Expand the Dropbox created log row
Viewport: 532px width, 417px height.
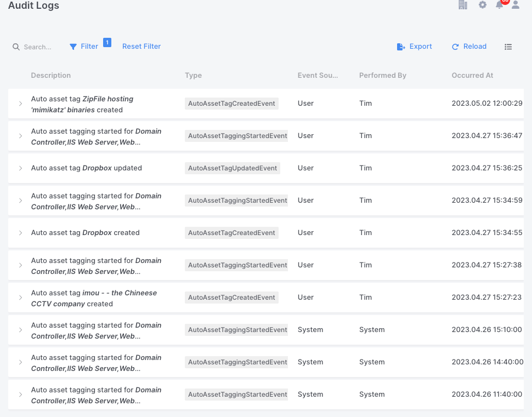click(x=21, y=233)
